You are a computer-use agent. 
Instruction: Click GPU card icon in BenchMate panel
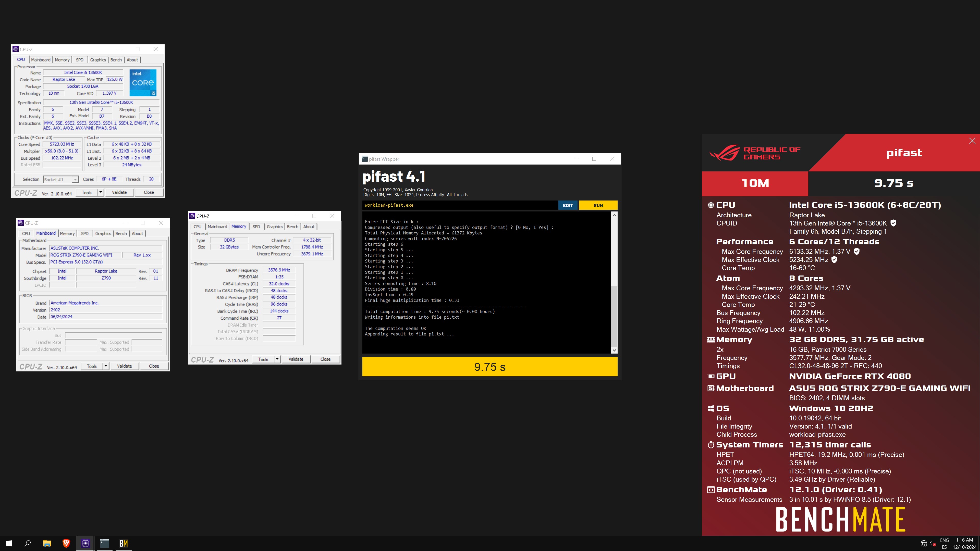click(x=711, y=376)
